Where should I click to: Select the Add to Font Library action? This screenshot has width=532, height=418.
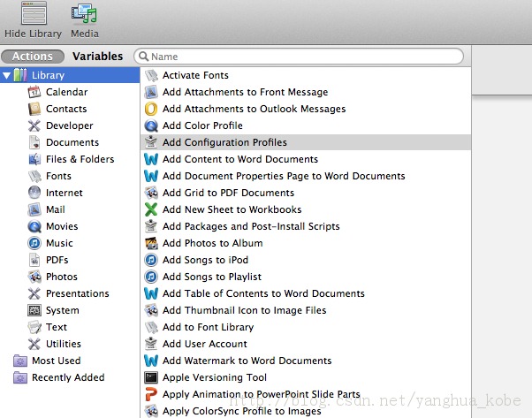pyautogui.click(x=306, y=327)
